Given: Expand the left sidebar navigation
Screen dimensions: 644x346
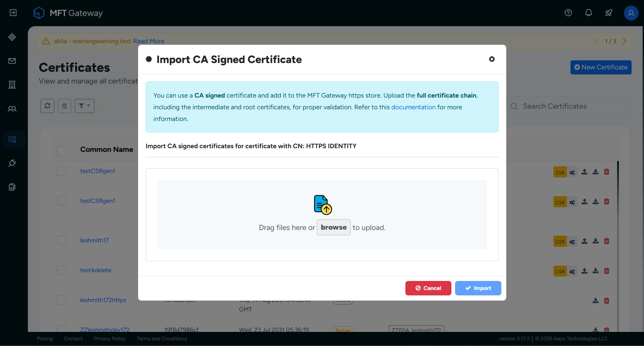Looking at the screenshot, I should pyautogui.click(x=13, y=13).
